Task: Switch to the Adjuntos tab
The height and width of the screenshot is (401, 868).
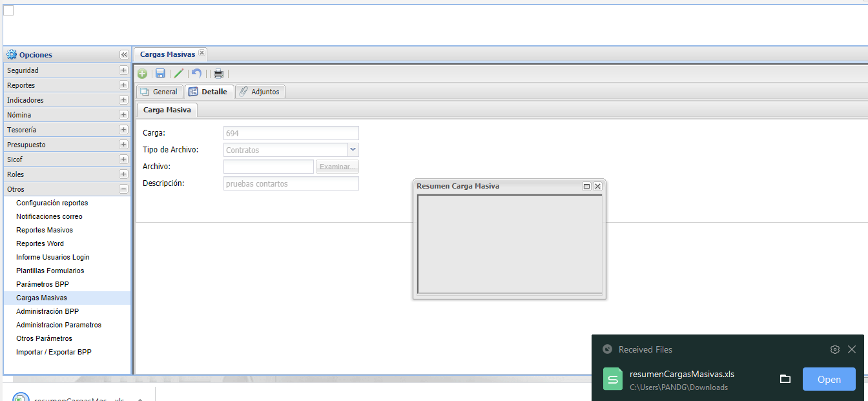Action: point(260,92)
